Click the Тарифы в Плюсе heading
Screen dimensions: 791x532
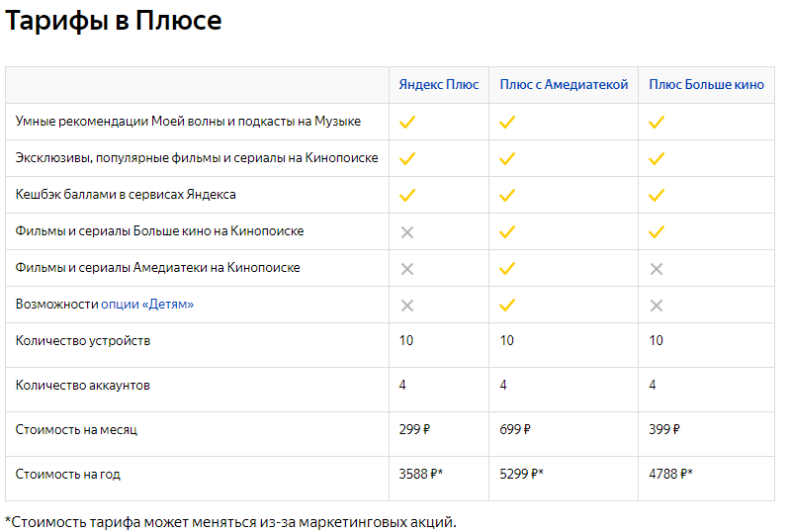113,22
